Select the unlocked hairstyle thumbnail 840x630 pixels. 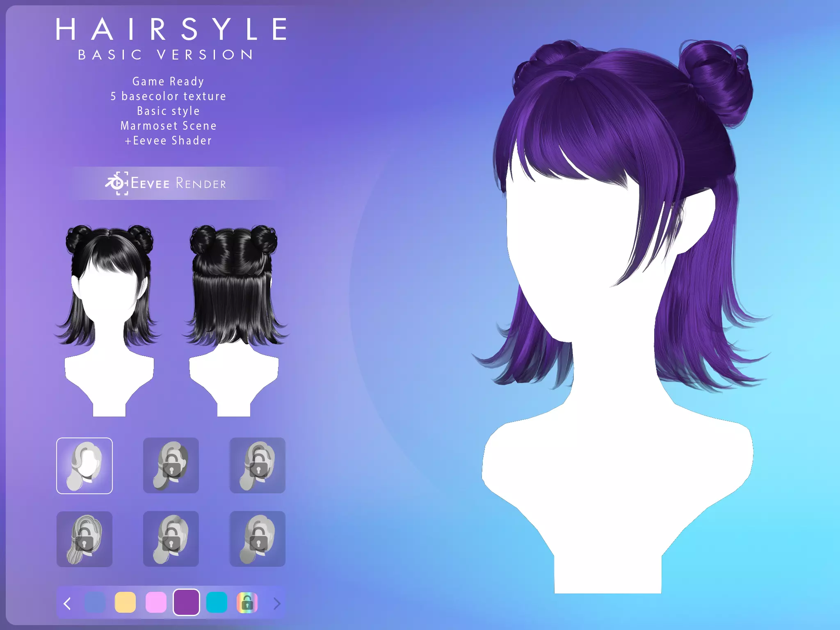tap(84, 465)
